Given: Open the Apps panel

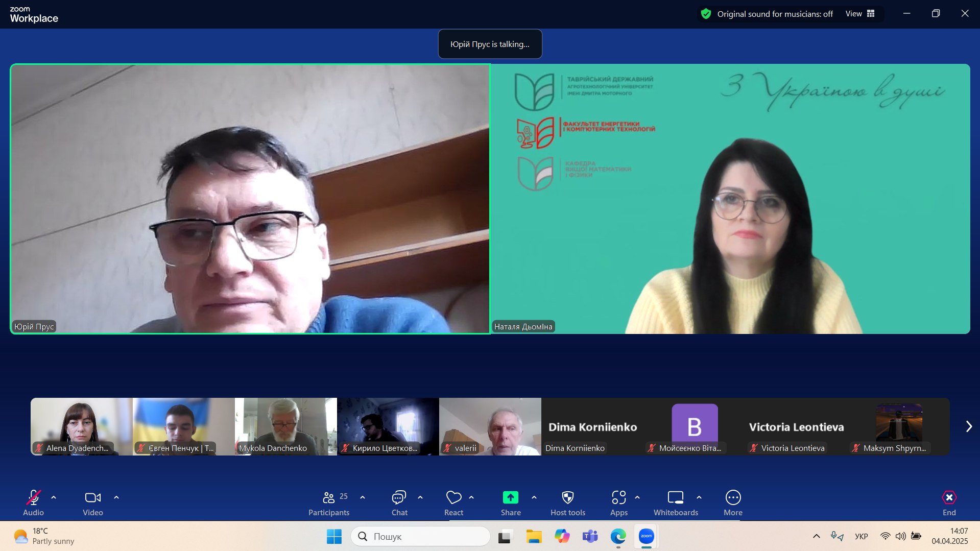Looking at the screenshot, I should [x=619, y=503].
